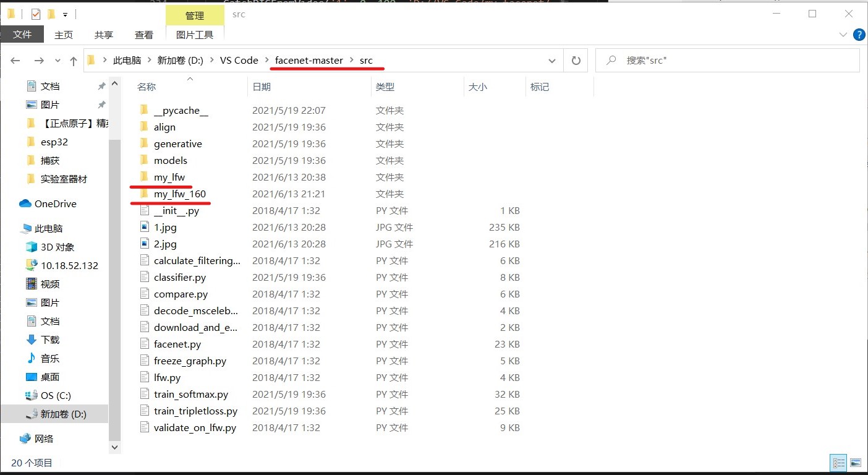The image size is (868, 475).
Task: Open quick access toolbar customize dropdown
Action: pos(66,14)
